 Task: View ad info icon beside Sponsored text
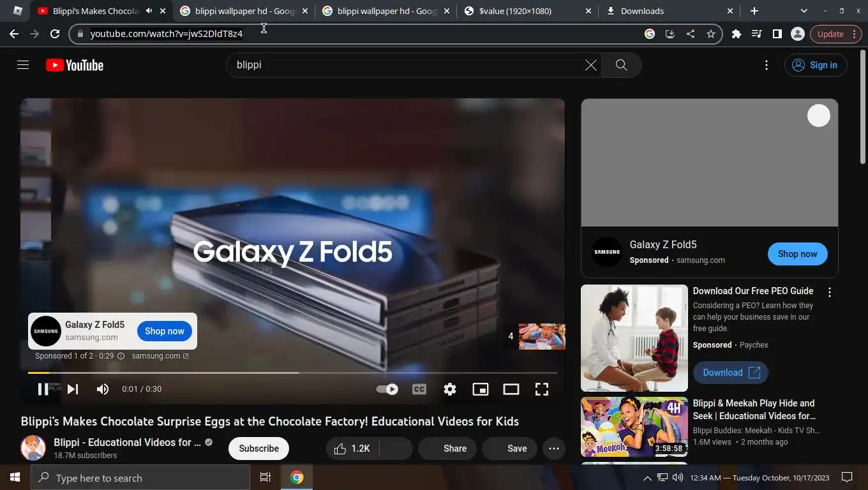tap(121, 356)
